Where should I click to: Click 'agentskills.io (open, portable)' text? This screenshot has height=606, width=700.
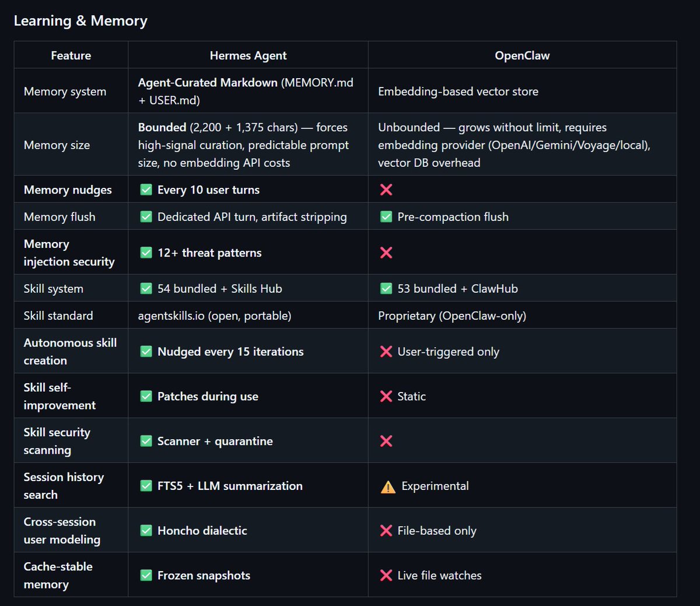pos(215,316)
